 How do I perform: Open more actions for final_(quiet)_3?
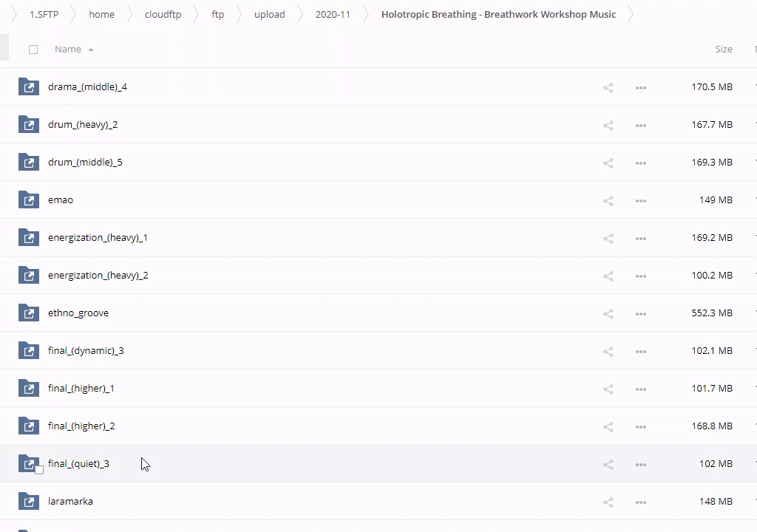pyautogui.click(x=640, y=464)
